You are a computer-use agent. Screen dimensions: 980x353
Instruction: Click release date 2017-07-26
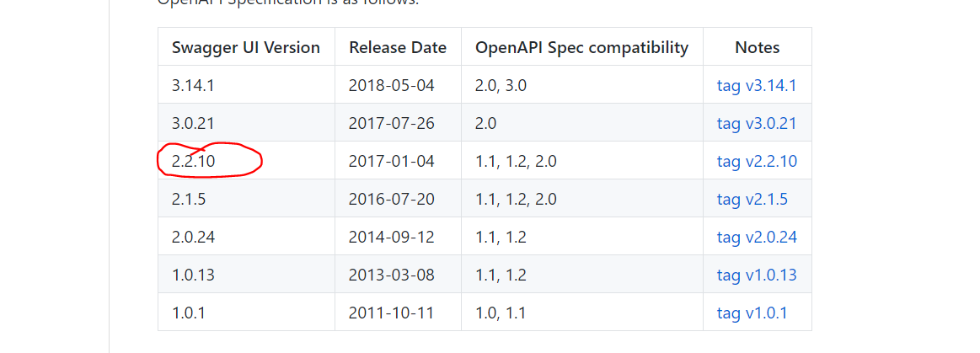[x=398, y=123]
